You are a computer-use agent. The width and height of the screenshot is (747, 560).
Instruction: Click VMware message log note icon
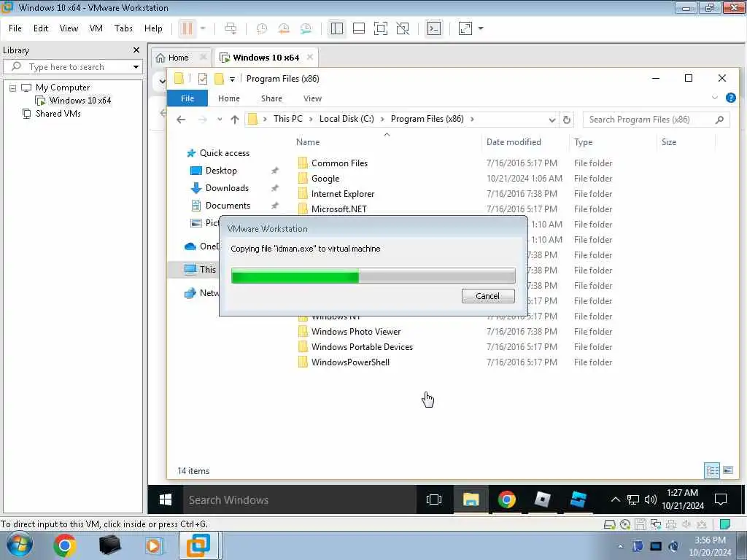pos(724,524)
